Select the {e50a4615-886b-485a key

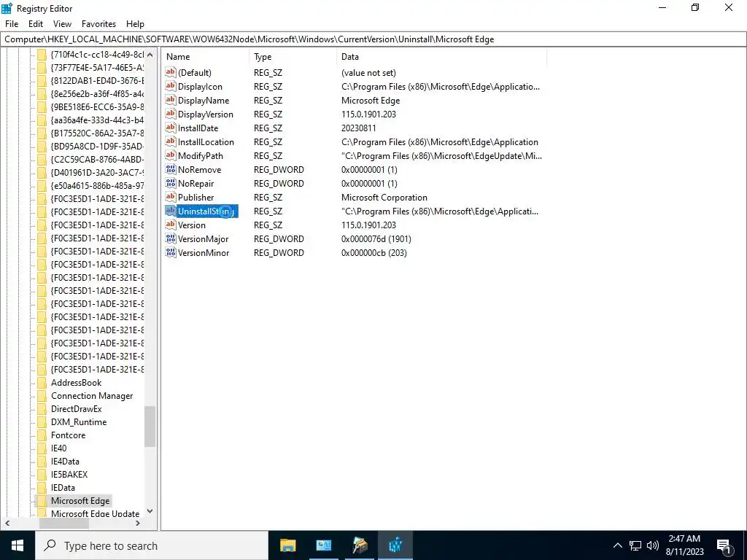(x=97, y=185)
